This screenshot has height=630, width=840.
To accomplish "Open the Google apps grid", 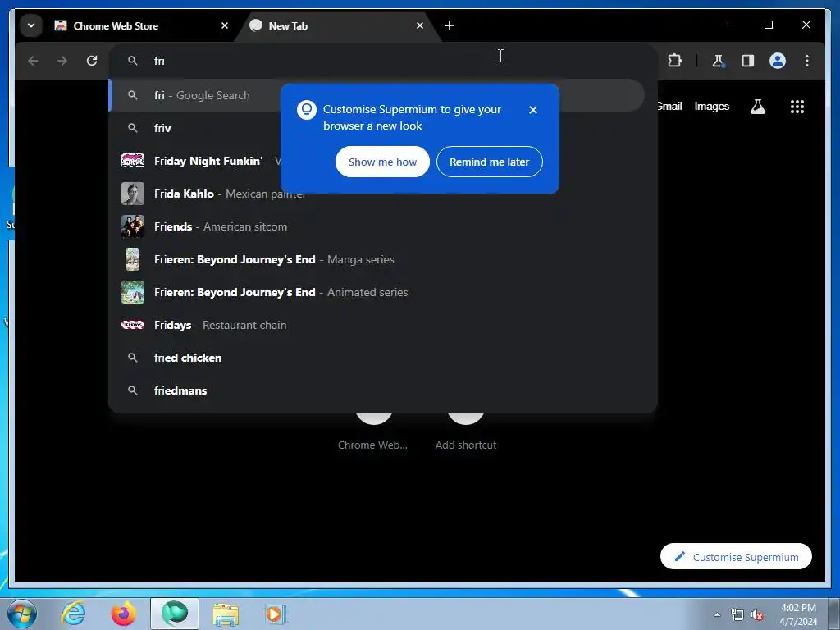I will 797,107.
